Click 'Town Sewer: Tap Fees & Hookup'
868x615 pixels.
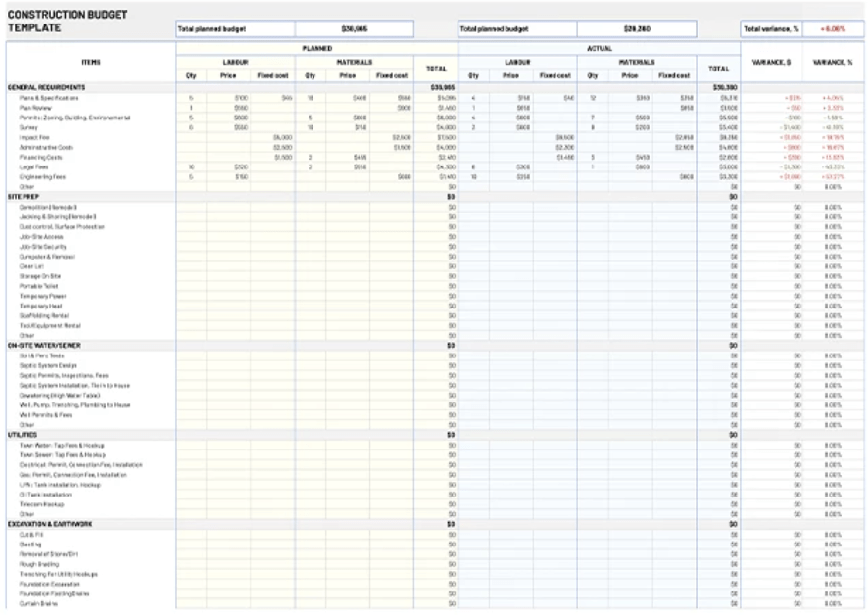[62, 455]
